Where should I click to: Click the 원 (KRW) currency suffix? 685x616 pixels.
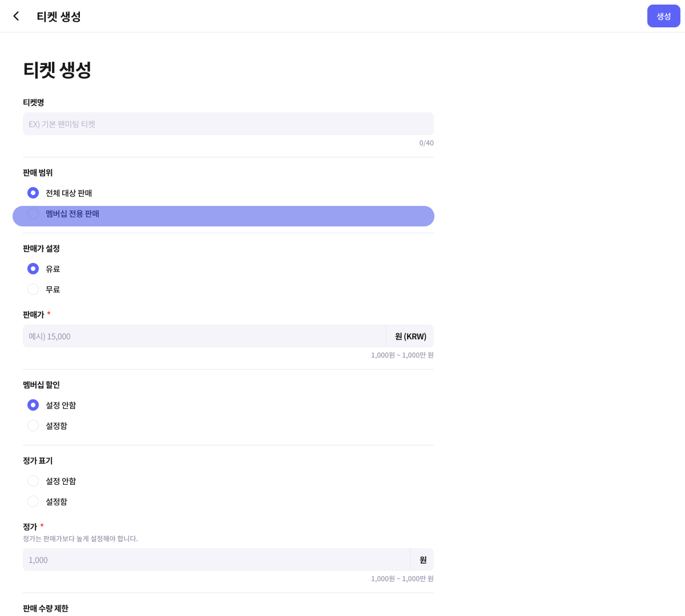point(410,336)
